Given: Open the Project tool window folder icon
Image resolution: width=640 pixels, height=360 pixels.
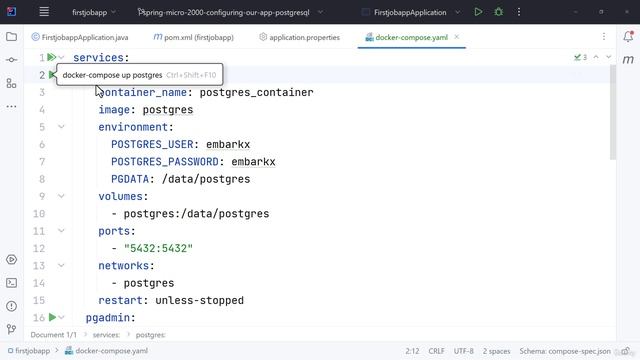Looking at the screenshot, I should (x=11, y=37).
